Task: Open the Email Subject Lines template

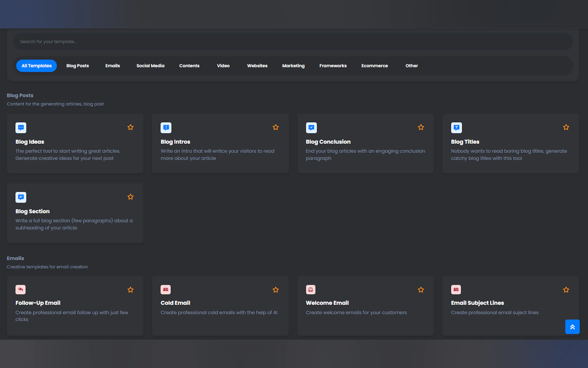Action: point(477,303)
